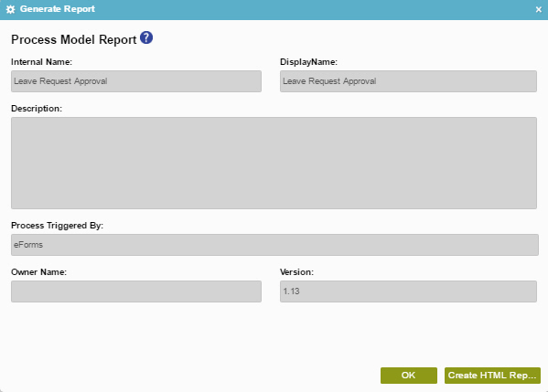Click the Version label
The height and width of the screenshot is (392, 548).
296,272
